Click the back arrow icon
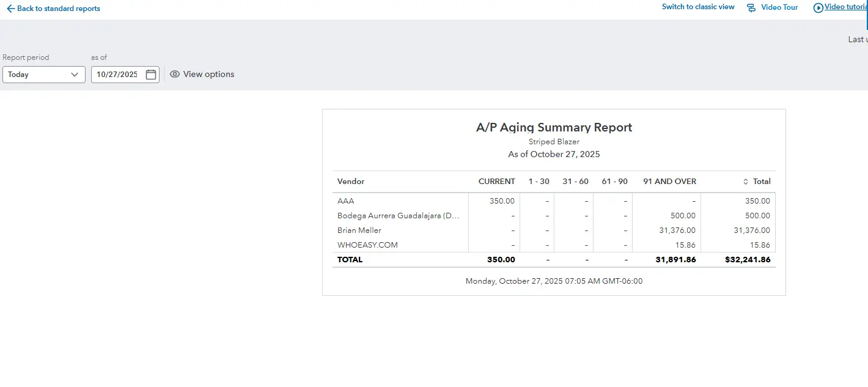Image resolution: width=868 pixels, height=387 pixels. pyautogui.click(x=10, y=9)
